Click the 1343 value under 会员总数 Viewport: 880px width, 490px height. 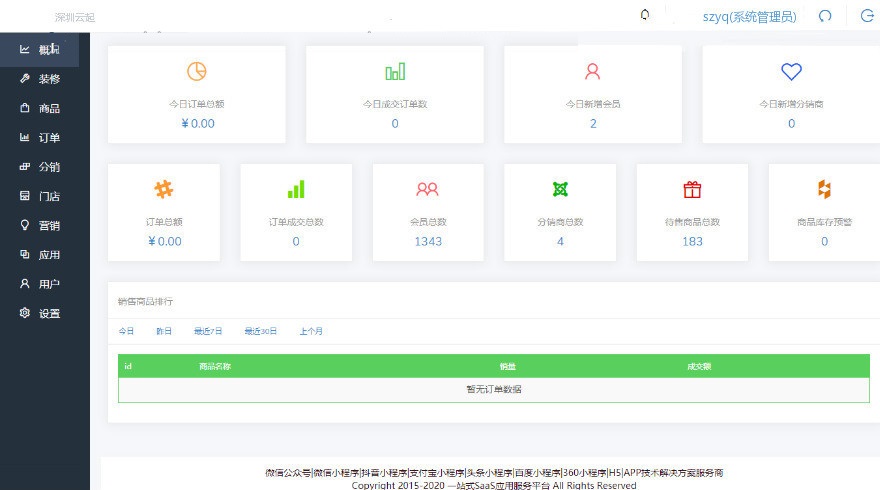pos(428,241)
